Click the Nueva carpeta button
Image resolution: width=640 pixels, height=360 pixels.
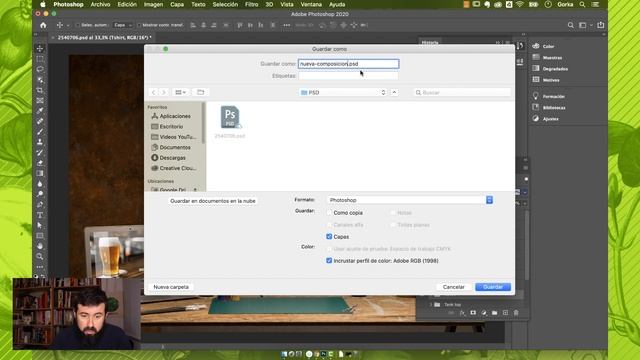point(171,287)
